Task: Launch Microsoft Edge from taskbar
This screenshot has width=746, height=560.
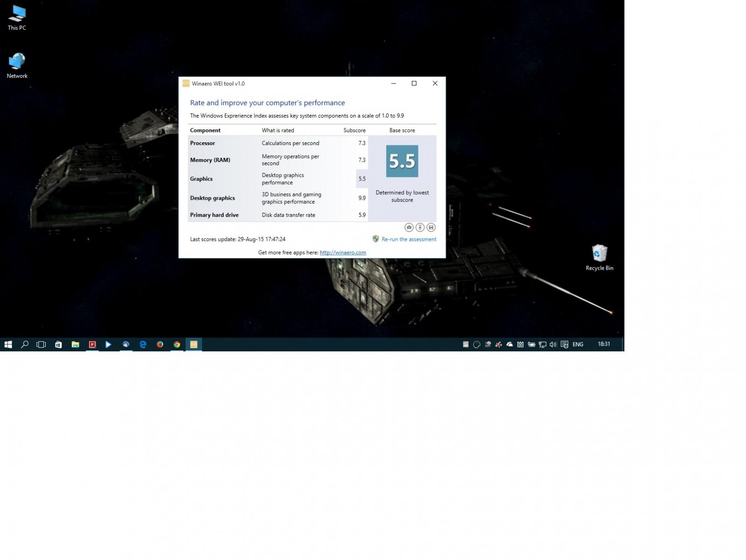Action: (143, 344)
